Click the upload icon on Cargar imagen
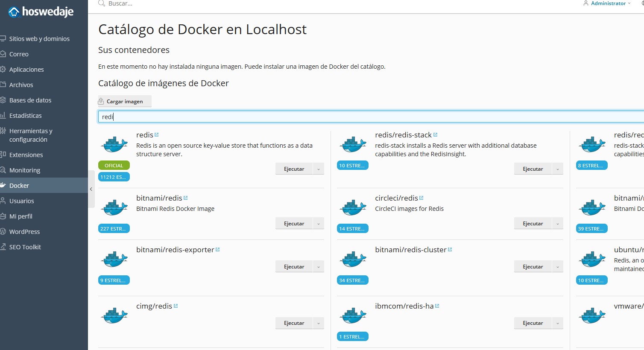 coord(101,101)
